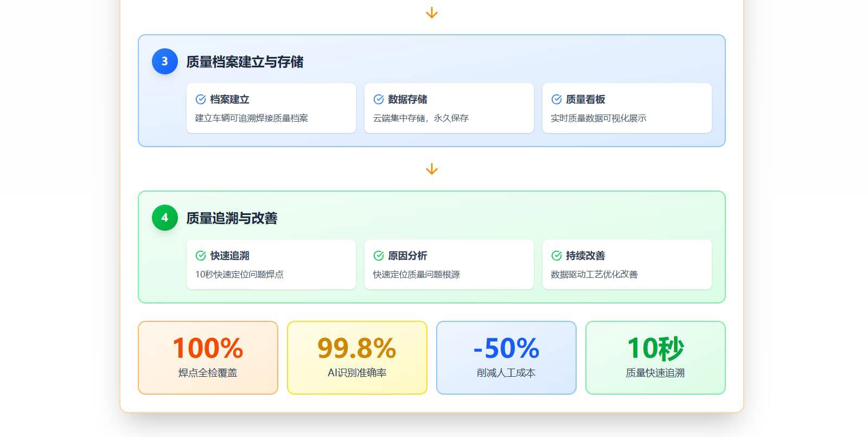Click the green check icon beside 持续改善

pos(557,256)
